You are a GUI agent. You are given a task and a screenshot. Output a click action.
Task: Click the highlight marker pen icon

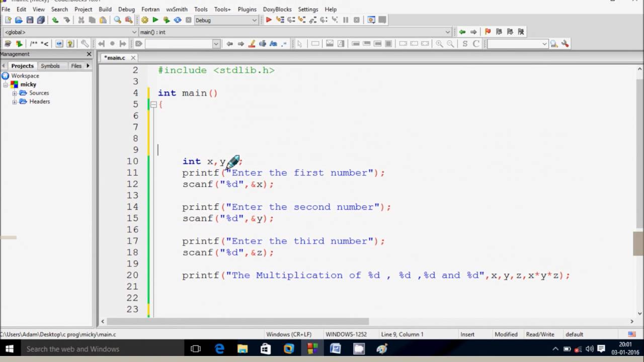252,44
